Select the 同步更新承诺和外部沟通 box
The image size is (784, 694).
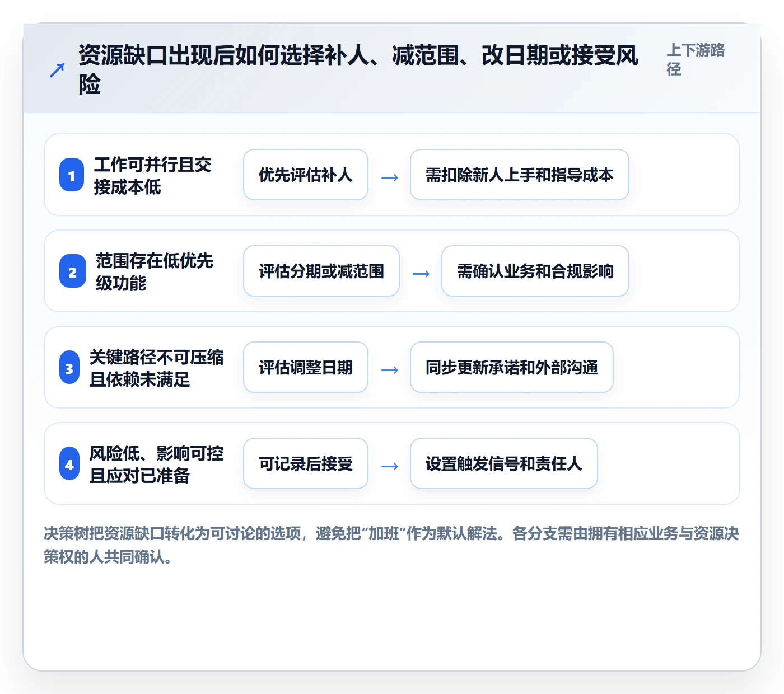coord(512,367)
